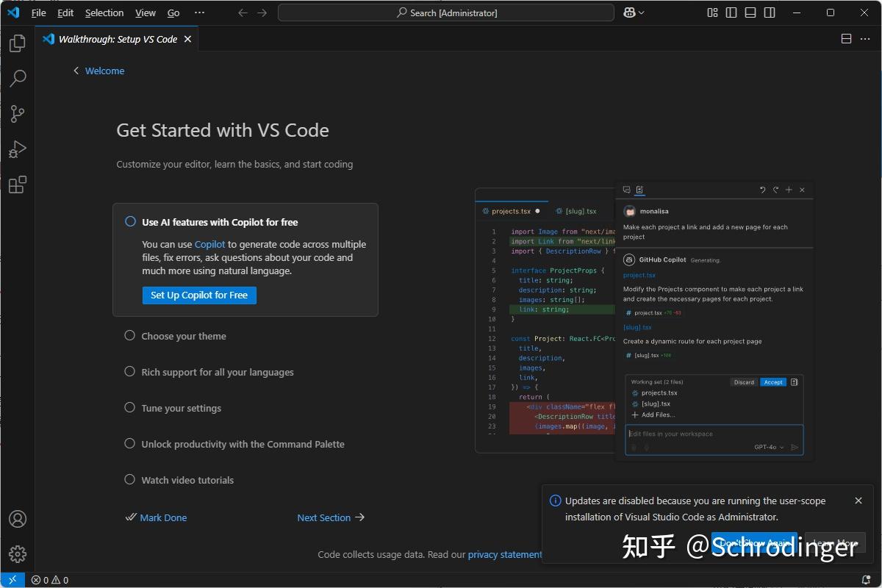Toggle the Panel layout icon in title bar
This screenshot has width=882, height=588.
pos(750,12)
